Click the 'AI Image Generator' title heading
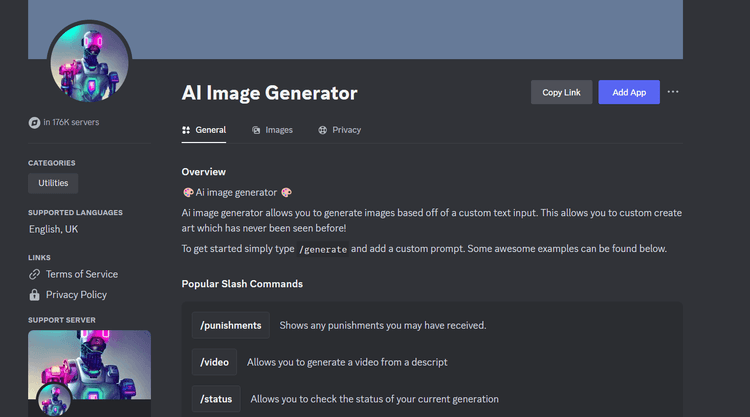Viewport: 750px width, 417px height. pos(269,93)
